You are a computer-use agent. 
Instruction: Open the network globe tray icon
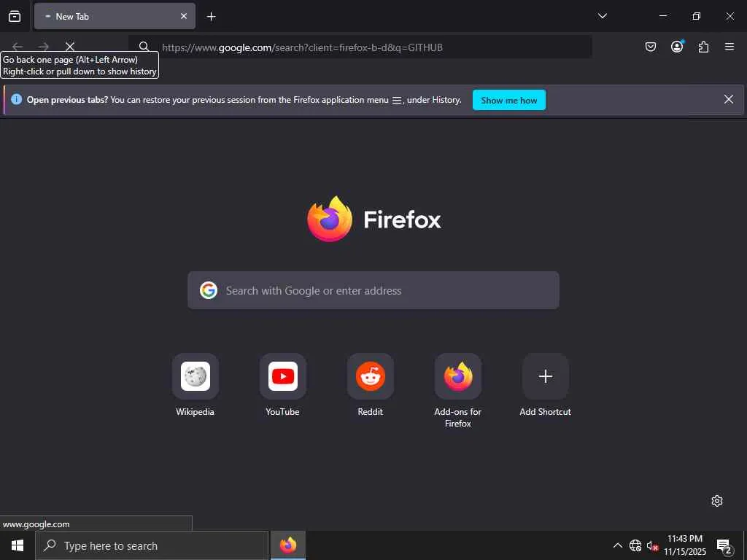pos(635,545)
